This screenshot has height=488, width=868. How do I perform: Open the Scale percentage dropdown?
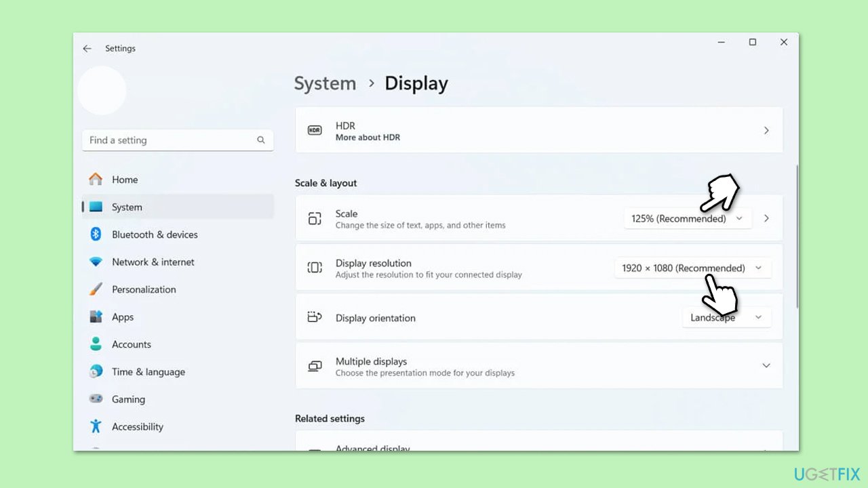pos(687,219)
